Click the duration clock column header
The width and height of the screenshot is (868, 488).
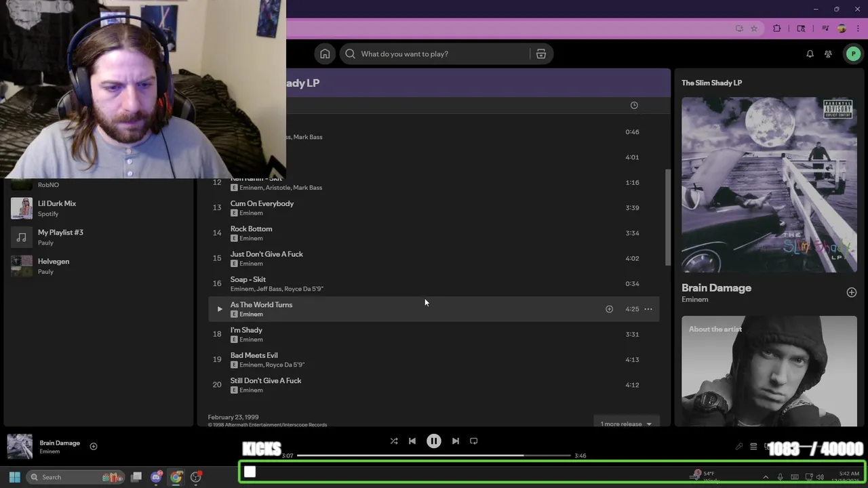click(x=634, y=105)
